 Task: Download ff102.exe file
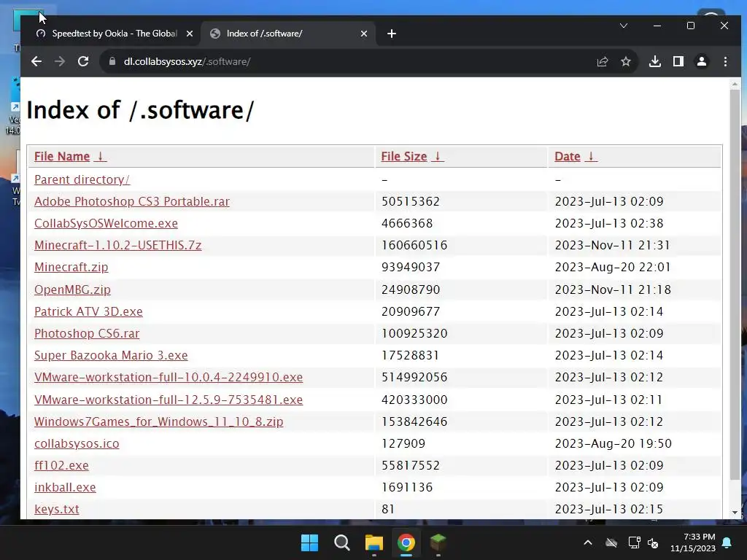61,465
